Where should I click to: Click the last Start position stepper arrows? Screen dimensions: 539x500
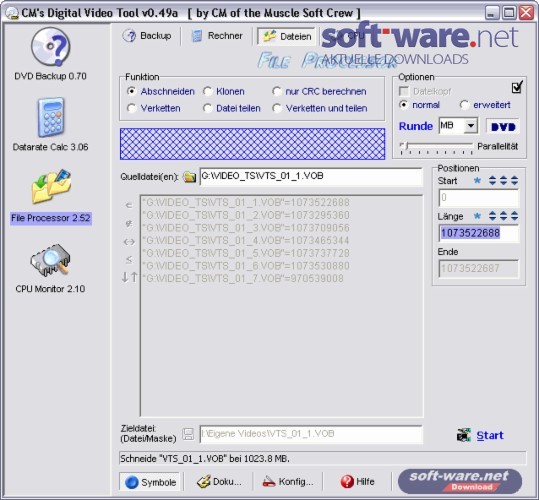click(514, 180)
